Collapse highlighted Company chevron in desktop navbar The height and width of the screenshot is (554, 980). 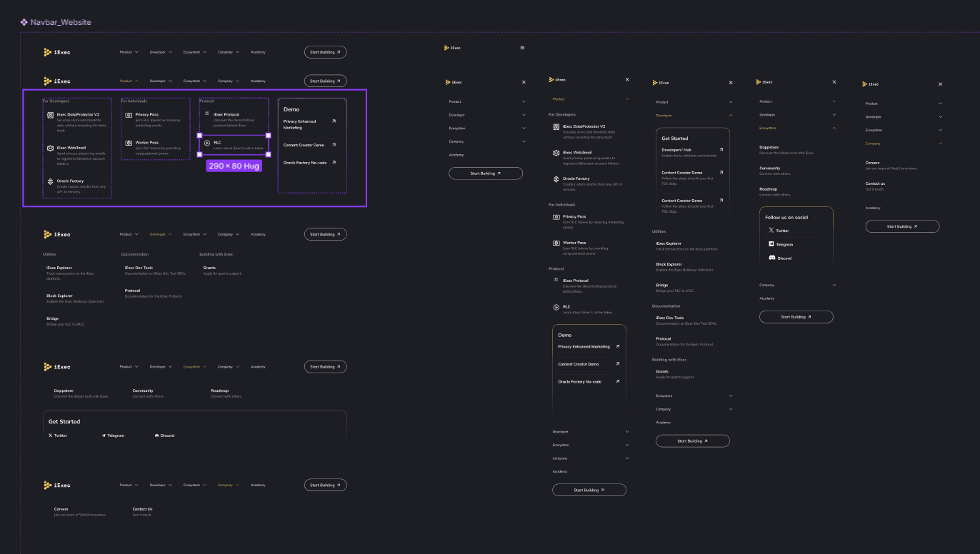click(237, 485)
